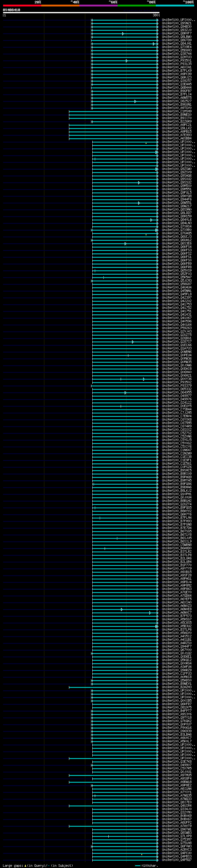Click the gap arrow on the O64955 alignment
Viewport: 197px width, 868px height.
125,393
